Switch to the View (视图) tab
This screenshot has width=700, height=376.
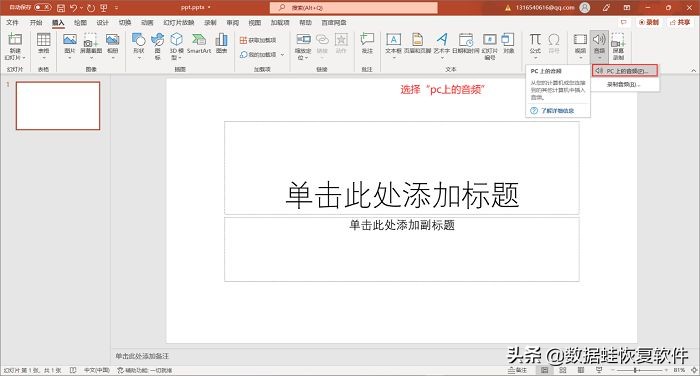coord(254,22)
